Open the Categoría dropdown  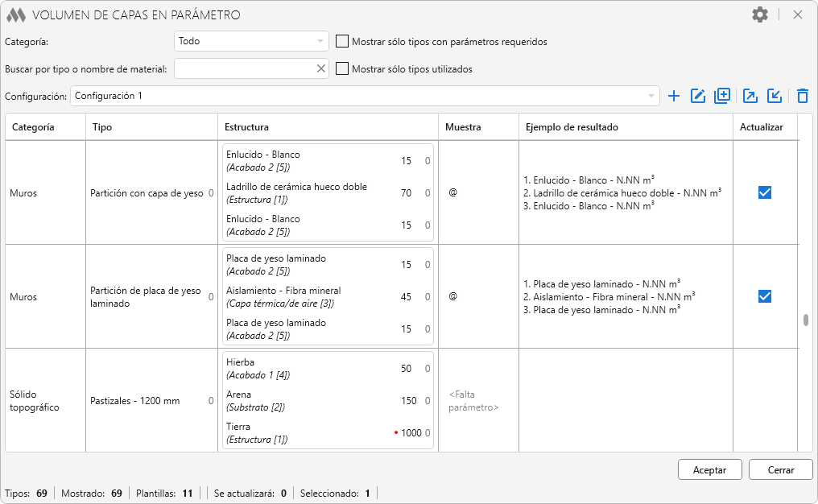pos(251,41)
